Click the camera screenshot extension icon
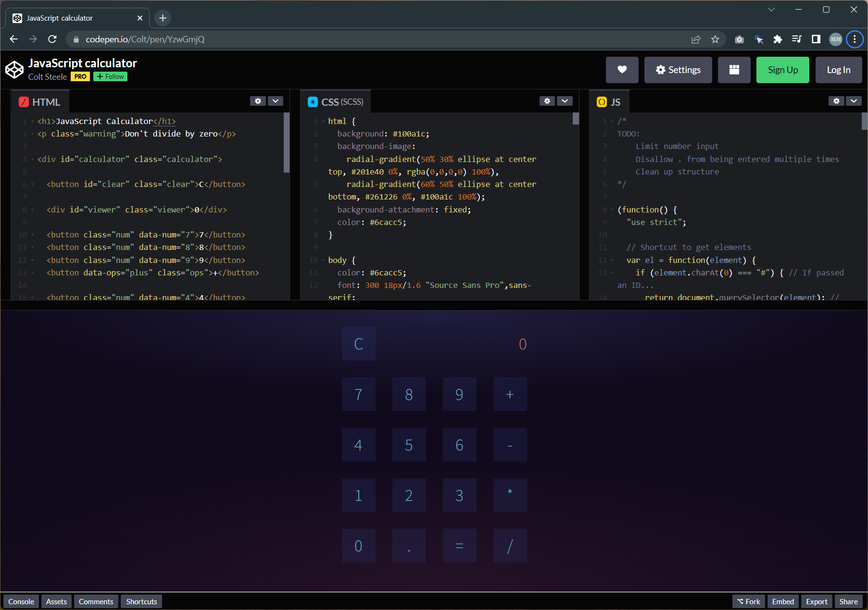The width and height of the screenshot is (868, 610). 739,39
